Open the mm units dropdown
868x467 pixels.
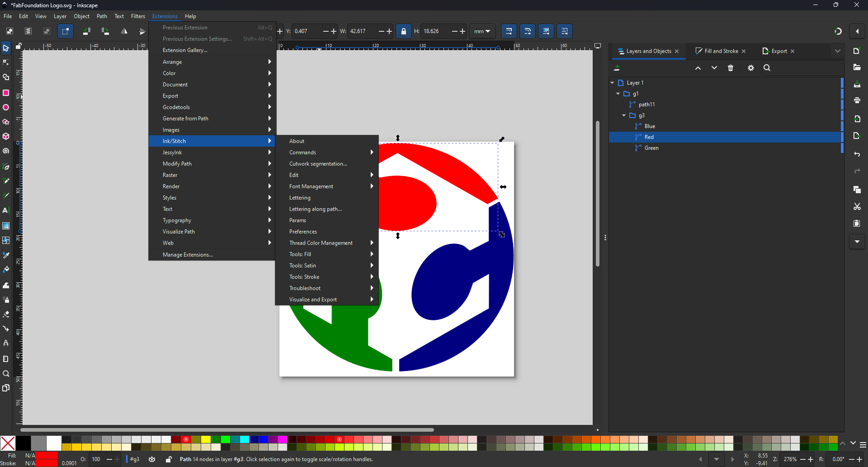(482, 31)
